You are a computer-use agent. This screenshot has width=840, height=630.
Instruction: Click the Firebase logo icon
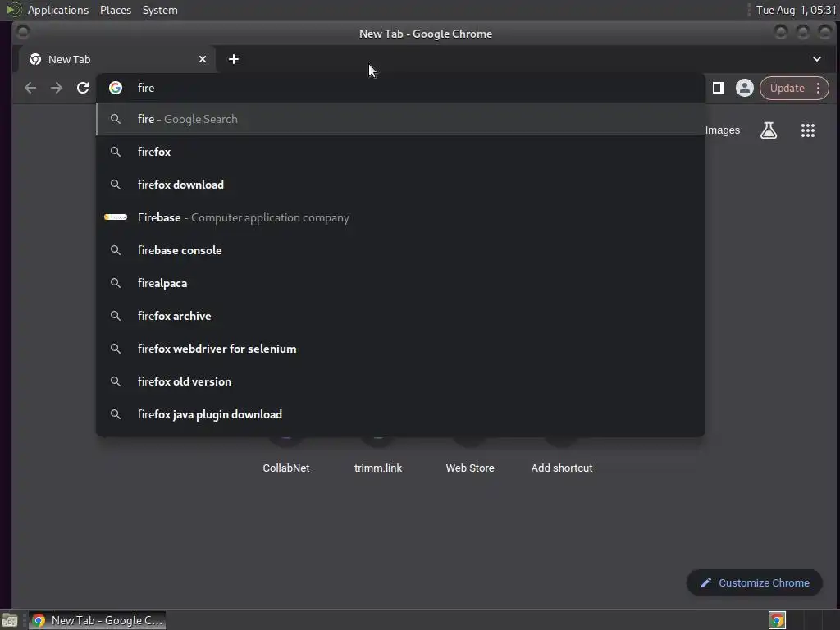click(115, 217)
